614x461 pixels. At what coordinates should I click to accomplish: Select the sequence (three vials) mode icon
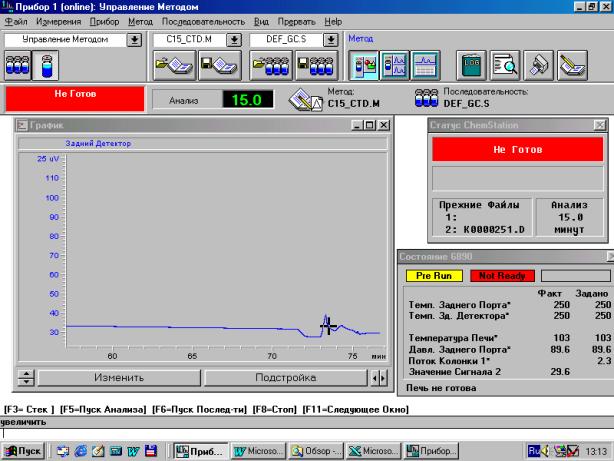[x=18, y=65]
